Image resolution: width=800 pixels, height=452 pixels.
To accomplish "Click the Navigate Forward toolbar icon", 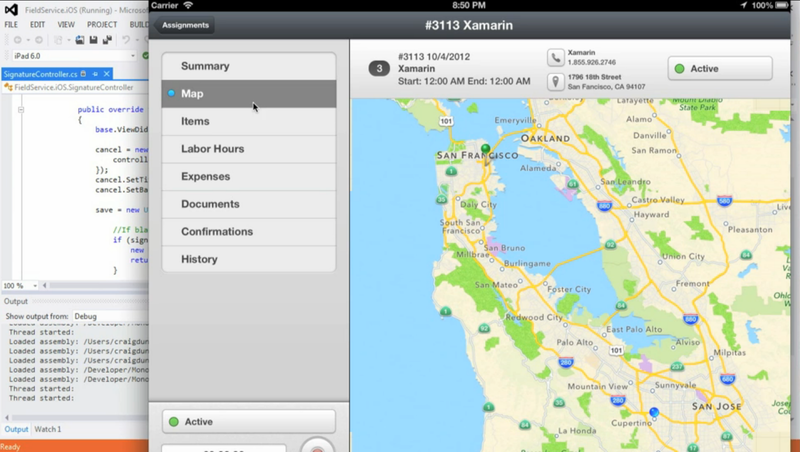I will (39, 40).
